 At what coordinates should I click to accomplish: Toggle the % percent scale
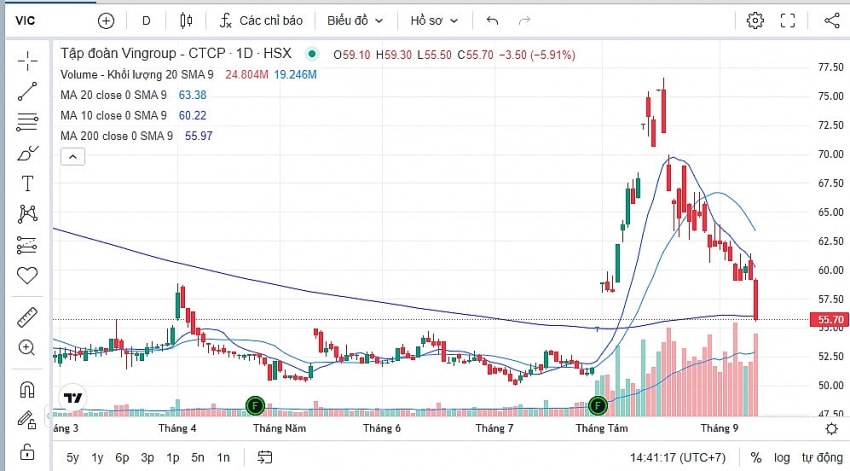[x=756, y=457]
